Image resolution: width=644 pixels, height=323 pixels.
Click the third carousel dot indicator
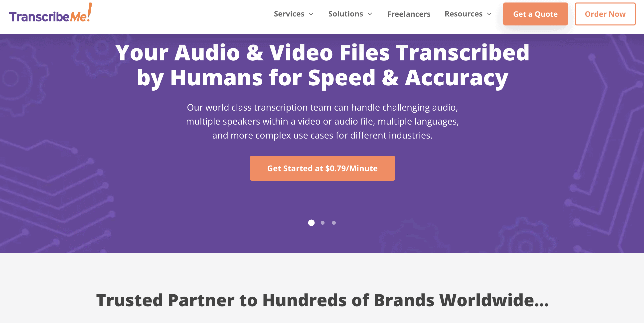click(333, 222)
